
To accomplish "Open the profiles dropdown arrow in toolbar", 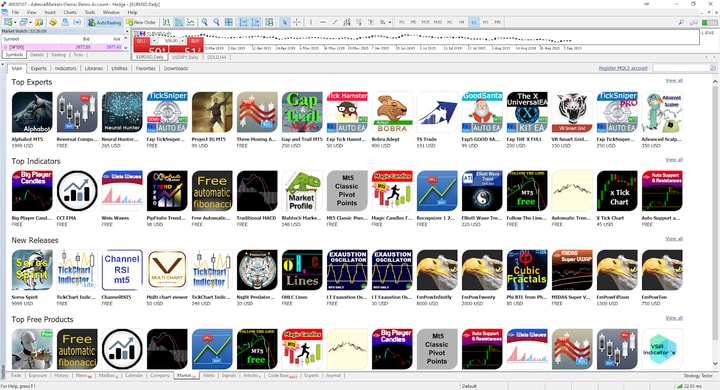I will (30, 22).
